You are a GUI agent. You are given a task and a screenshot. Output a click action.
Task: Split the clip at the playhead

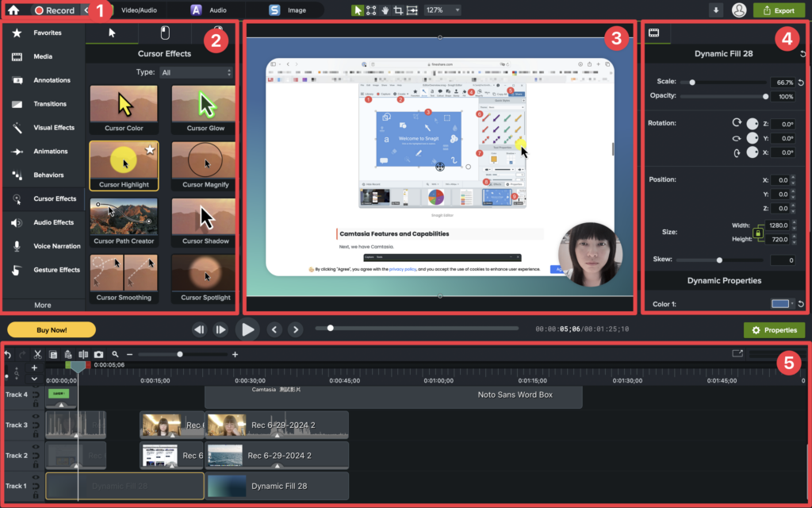click(83, 355)
